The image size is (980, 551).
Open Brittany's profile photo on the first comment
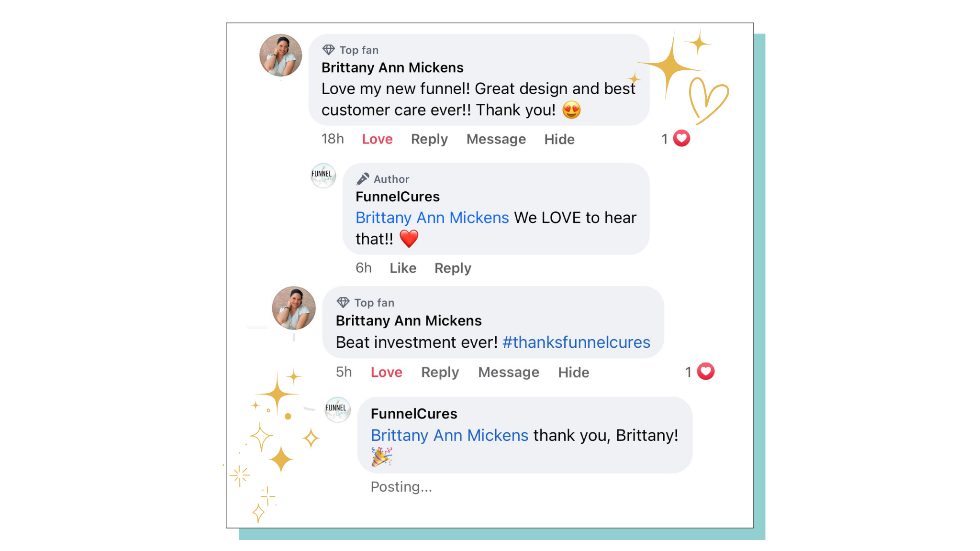tap(280, 55)
